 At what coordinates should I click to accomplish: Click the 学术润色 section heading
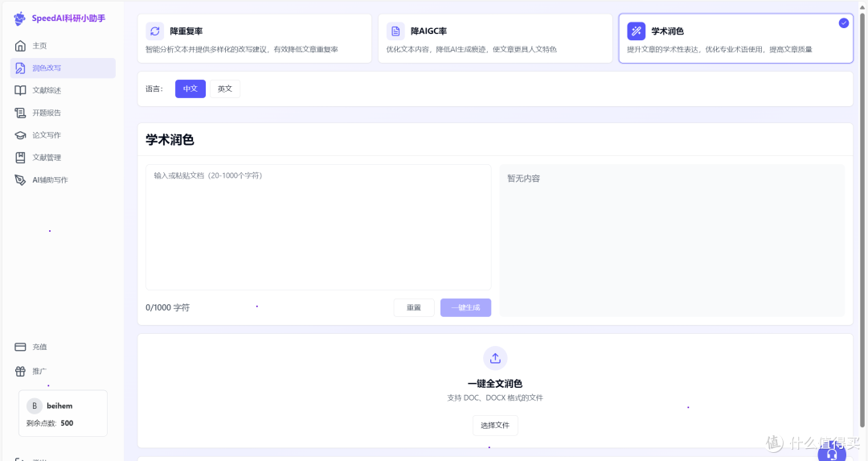point(170,140)
